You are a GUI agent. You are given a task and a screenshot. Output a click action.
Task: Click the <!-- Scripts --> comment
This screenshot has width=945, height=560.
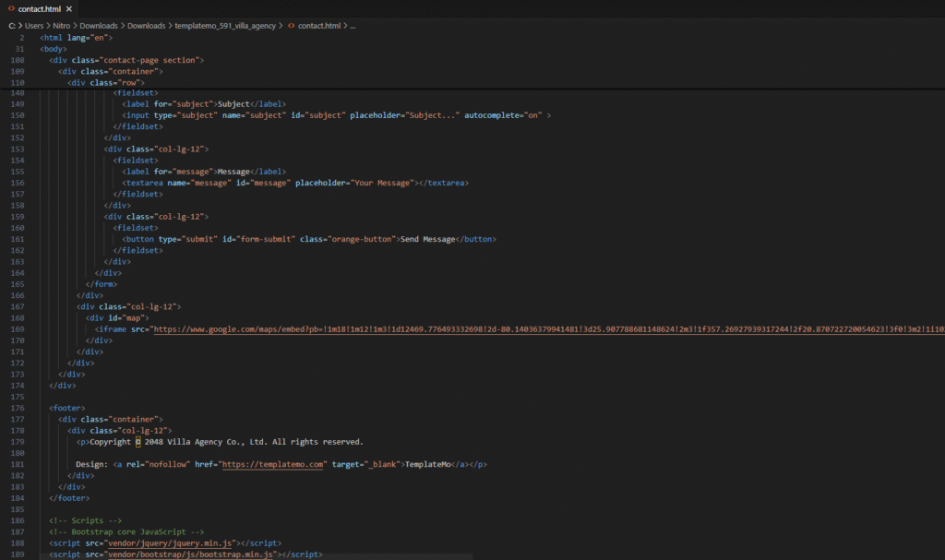click(86, 520)
